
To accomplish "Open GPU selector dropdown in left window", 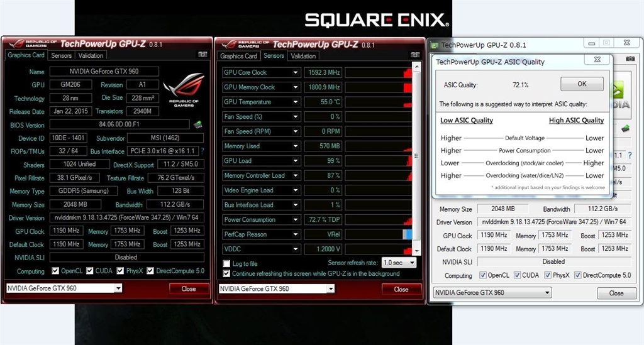I will coord(118,288).
